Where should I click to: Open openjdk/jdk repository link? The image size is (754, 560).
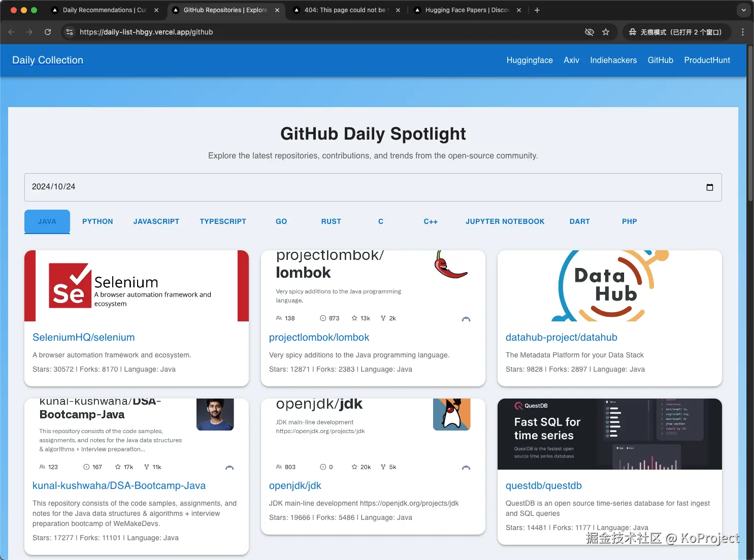(295, 485)
